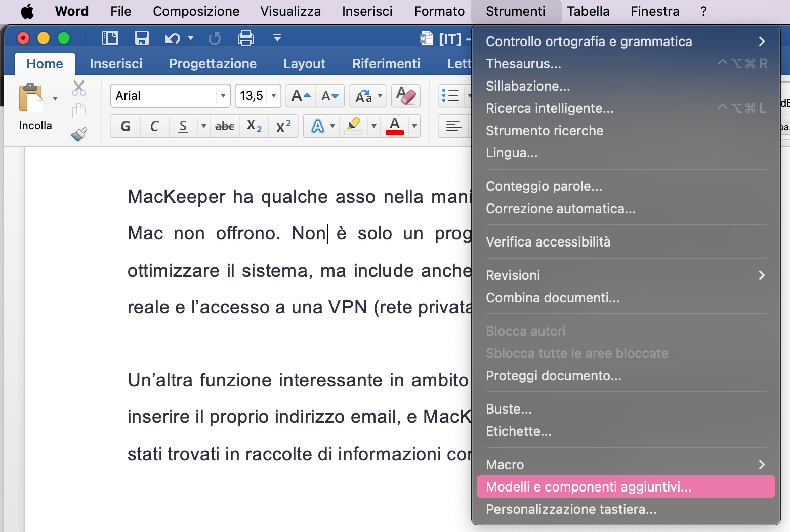Click the Clear Formatting eraser icon

406,95
